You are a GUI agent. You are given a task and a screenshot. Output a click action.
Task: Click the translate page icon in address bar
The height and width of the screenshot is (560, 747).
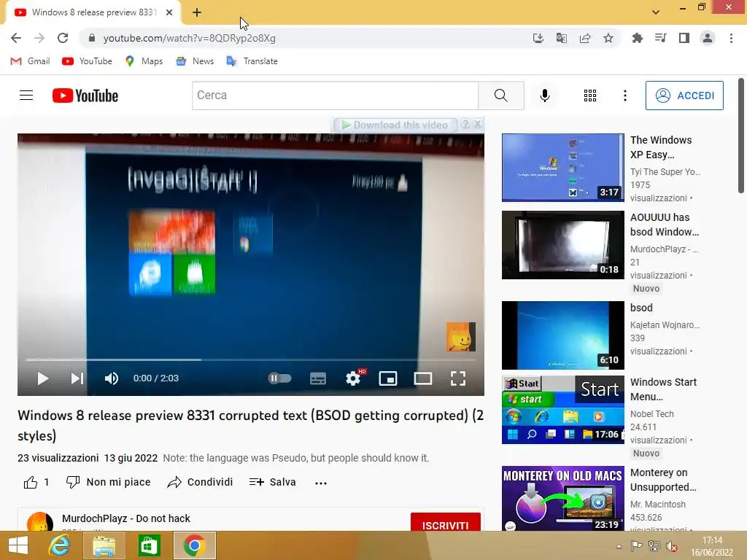pyautogui.click(x=562, y=38)
